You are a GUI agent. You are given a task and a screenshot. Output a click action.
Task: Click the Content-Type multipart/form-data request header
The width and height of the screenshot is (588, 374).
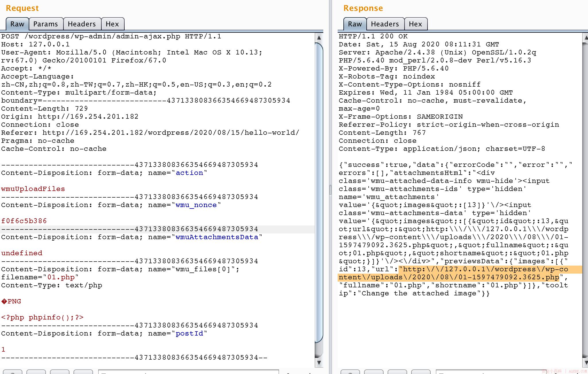[x=79, y=93]
